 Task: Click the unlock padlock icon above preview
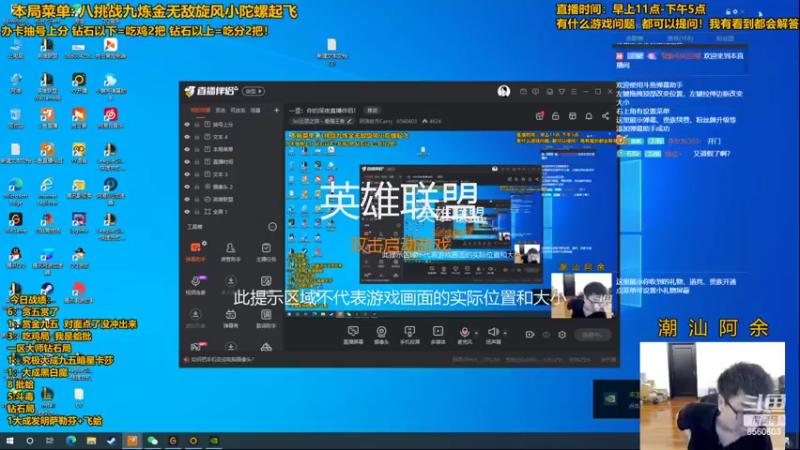click(x=556, y=116)
